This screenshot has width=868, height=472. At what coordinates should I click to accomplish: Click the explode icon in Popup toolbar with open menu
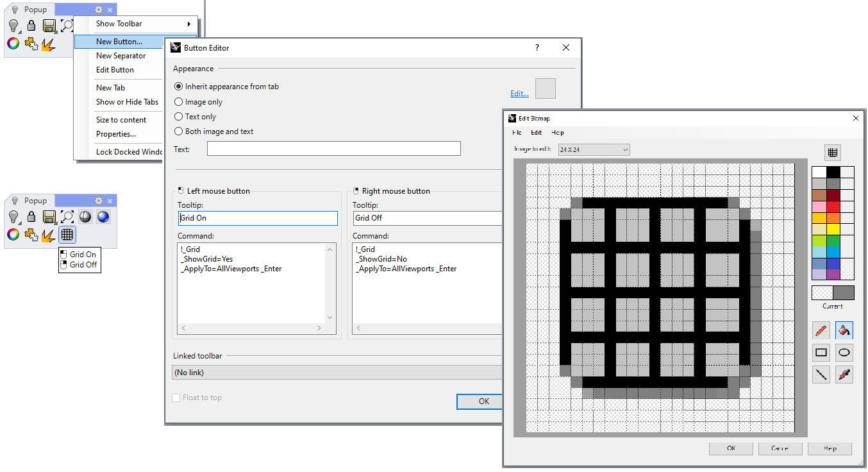pos(48,44)
